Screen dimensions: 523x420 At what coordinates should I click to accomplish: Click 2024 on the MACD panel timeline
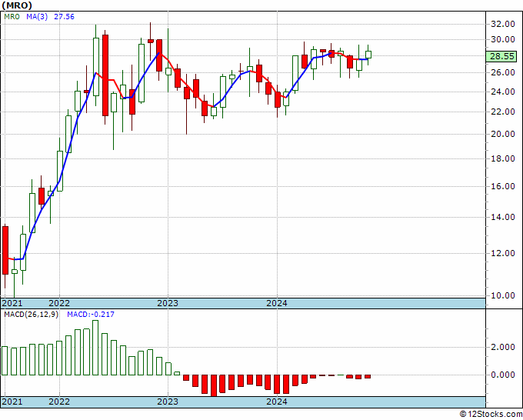coord(277,402)
